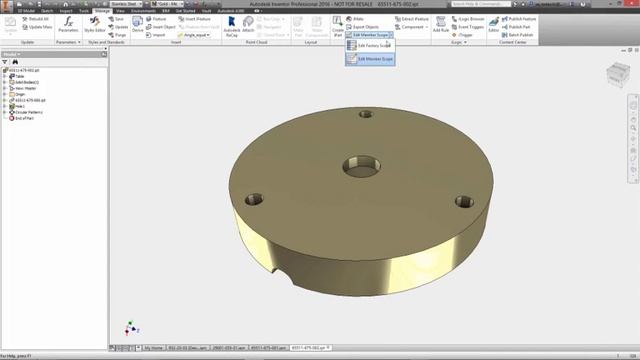Open the fx Parameters tool

68,24
